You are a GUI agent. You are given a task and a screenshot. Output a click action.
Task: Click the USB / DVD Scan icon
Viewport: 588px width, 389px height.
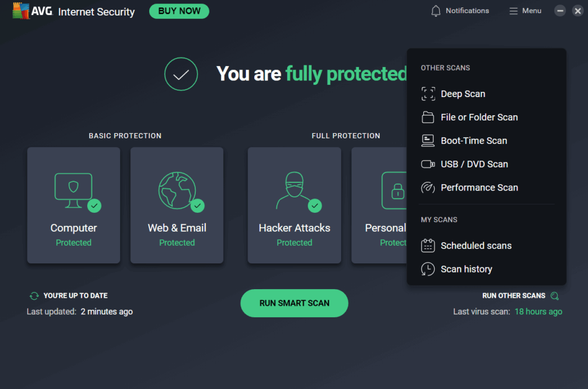click(428, 164)
